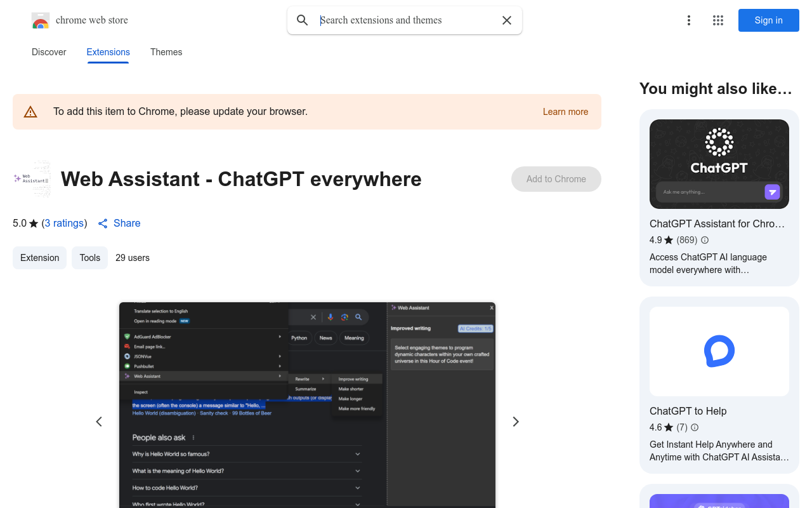
Task: Focus the Search extensions and themes field
Action: [x=406, y=20]
